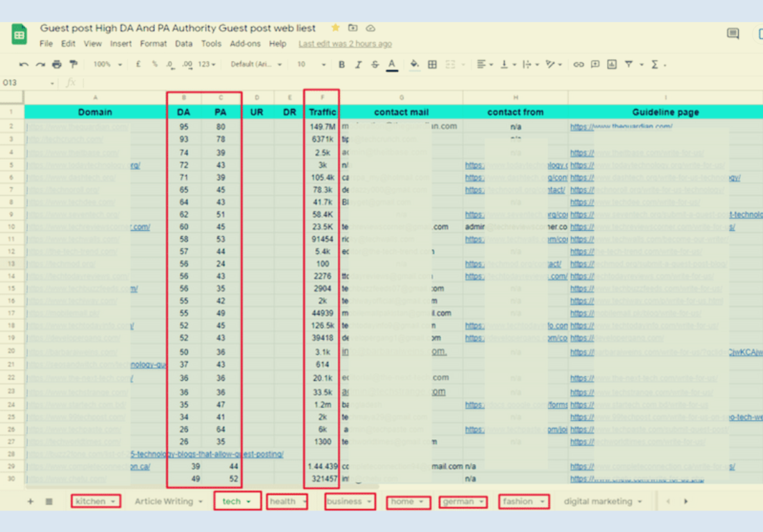Click Last edit was 2 hours ago
The width and height of the screenshot is (763, 532).
tap(345, 43)
